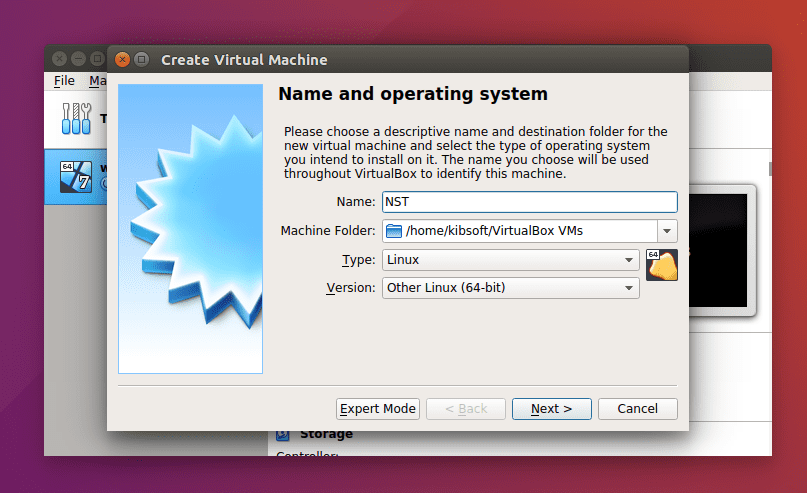Click the maximize button of the dialog
Image resolution: width=807 pixels, height=493 pixels.
coord(142,60)
